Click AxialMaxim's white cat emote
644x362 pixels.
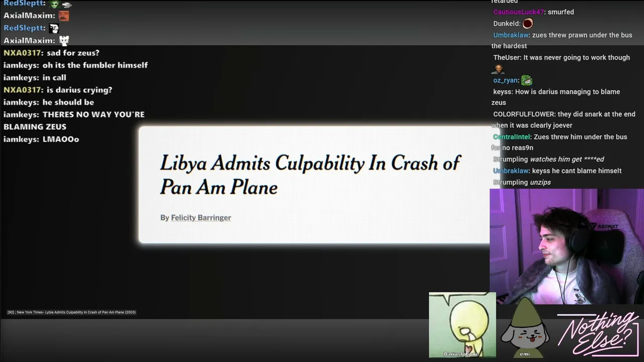pyautogui.click(x=63, y=40)
